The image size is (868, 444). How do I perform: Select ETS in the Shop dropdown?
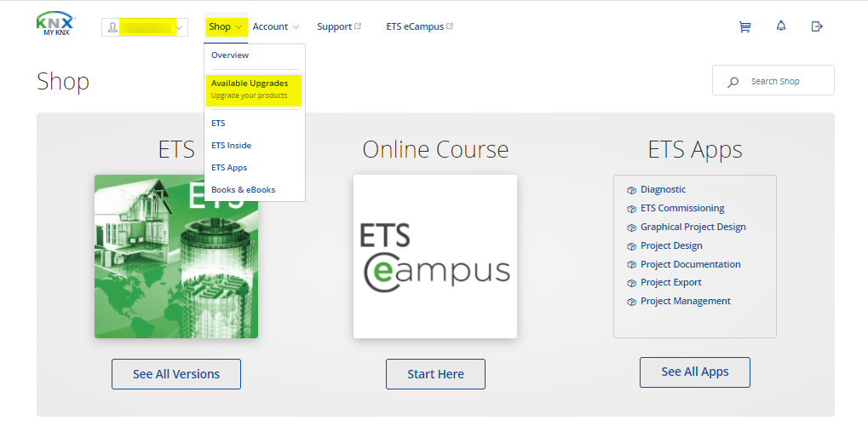218,123
